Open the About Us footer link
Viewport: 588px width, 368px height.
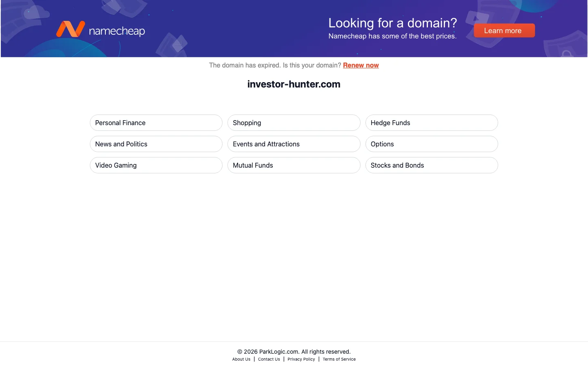[241, 359]
